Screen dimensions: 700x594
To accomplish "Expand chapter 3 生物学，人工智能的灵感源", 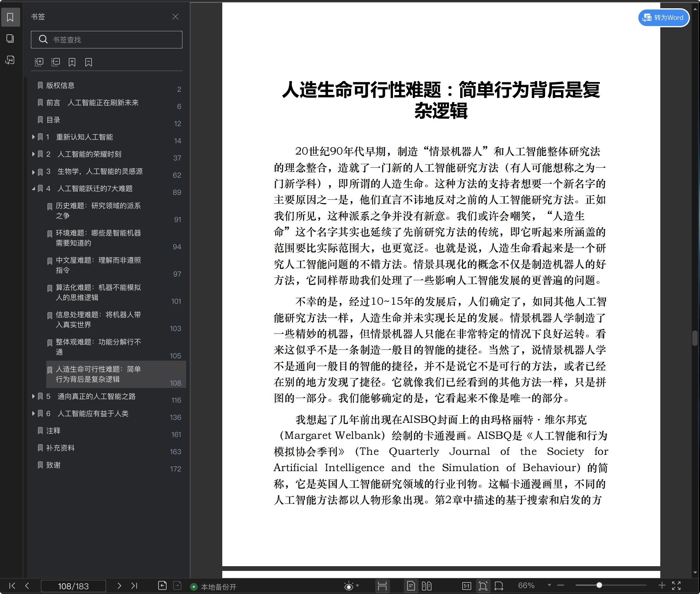I will point(33,172).
